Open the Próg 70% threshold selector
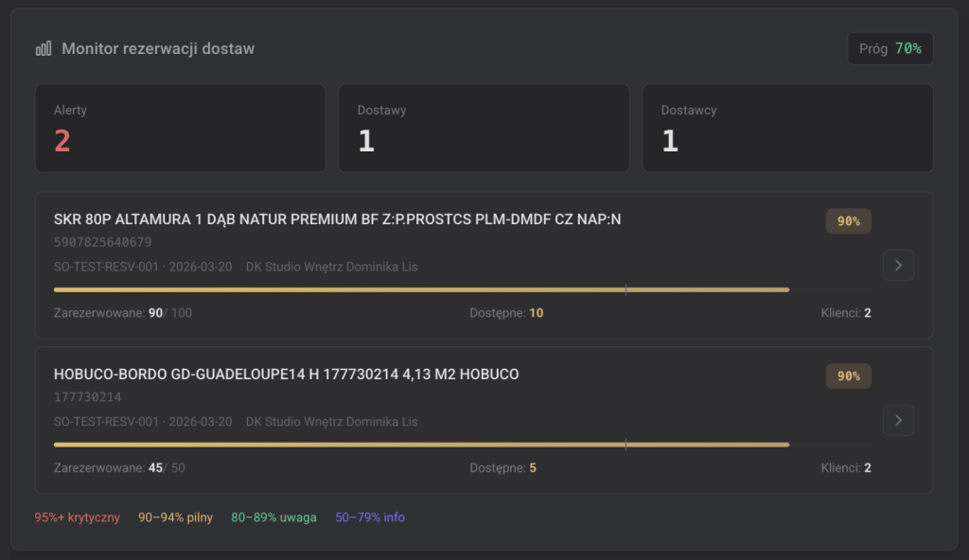 point(890,48)
